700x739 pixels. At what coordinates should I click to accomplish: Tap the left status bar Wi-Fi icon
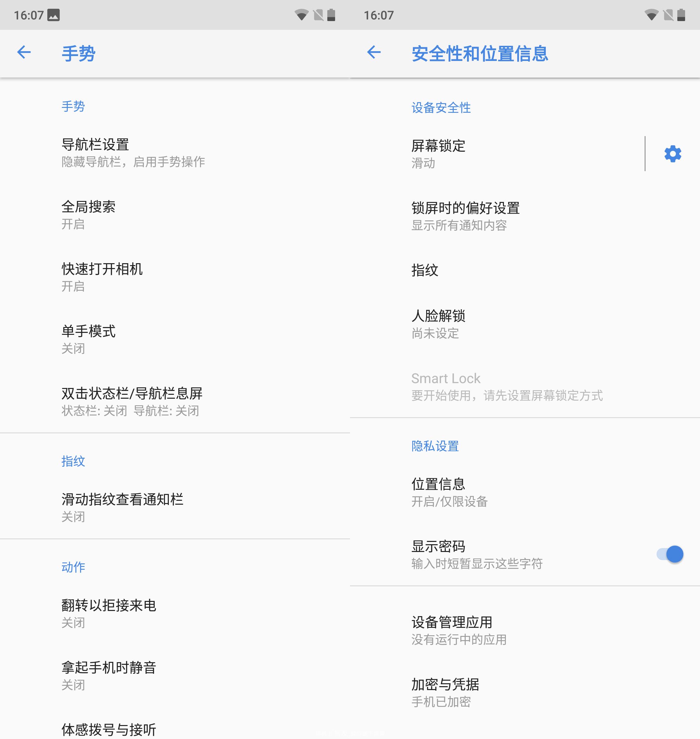click(301, 15)
